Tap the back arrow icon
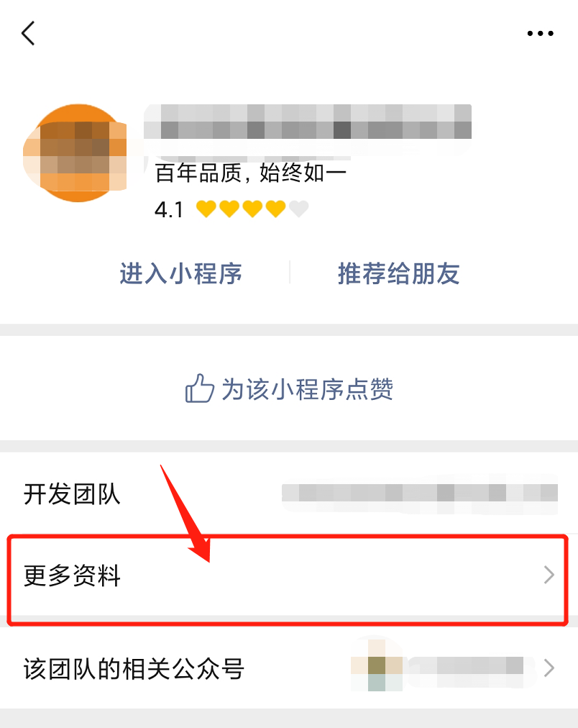The width and height of the screenshot is (578, 728). 28,33
